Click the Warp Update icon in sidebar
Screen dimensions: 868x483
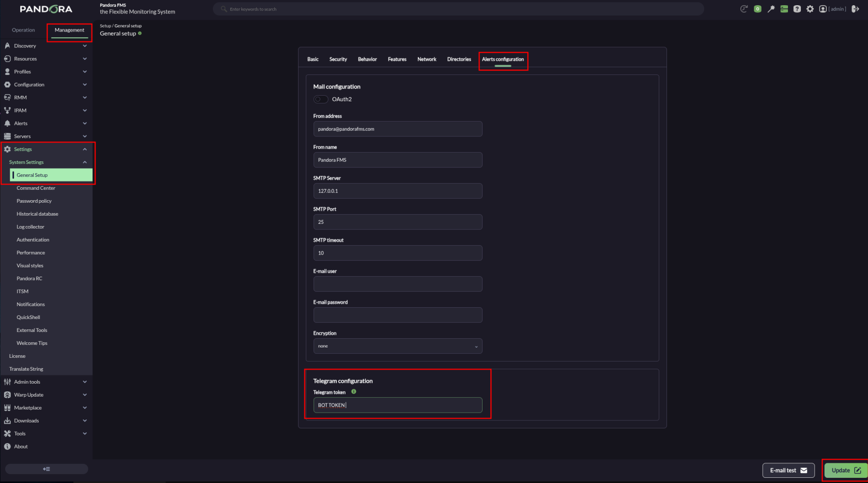coord(7,395)
